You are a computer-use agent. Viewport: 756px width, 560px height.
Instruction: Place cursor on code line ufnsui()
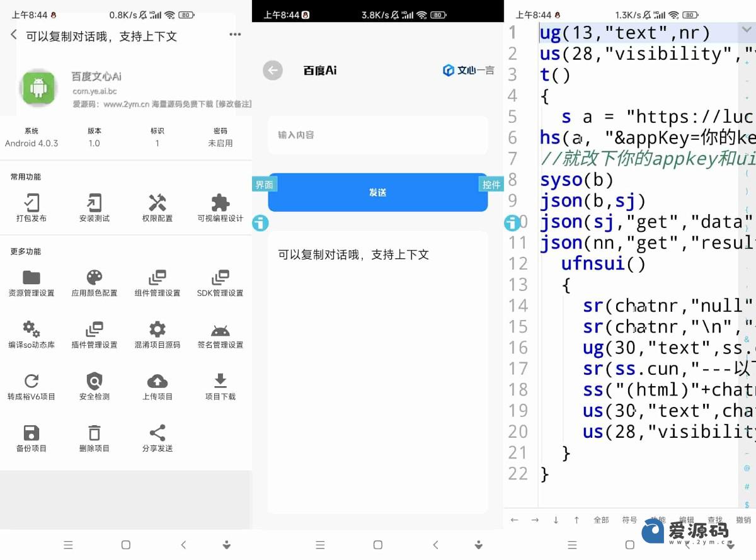tap(604, 263)
